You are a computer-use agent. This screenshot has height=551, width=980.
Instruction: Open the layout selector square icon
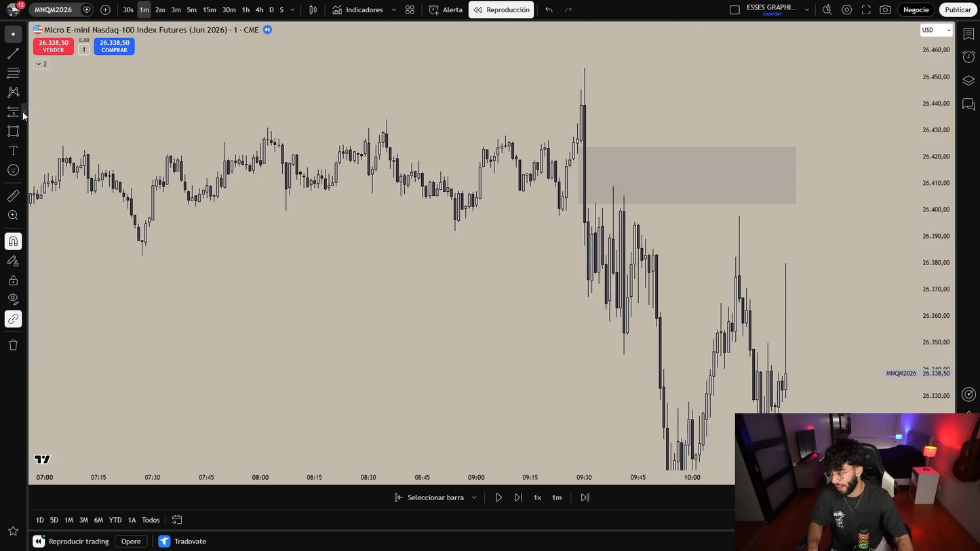(734, 10)
